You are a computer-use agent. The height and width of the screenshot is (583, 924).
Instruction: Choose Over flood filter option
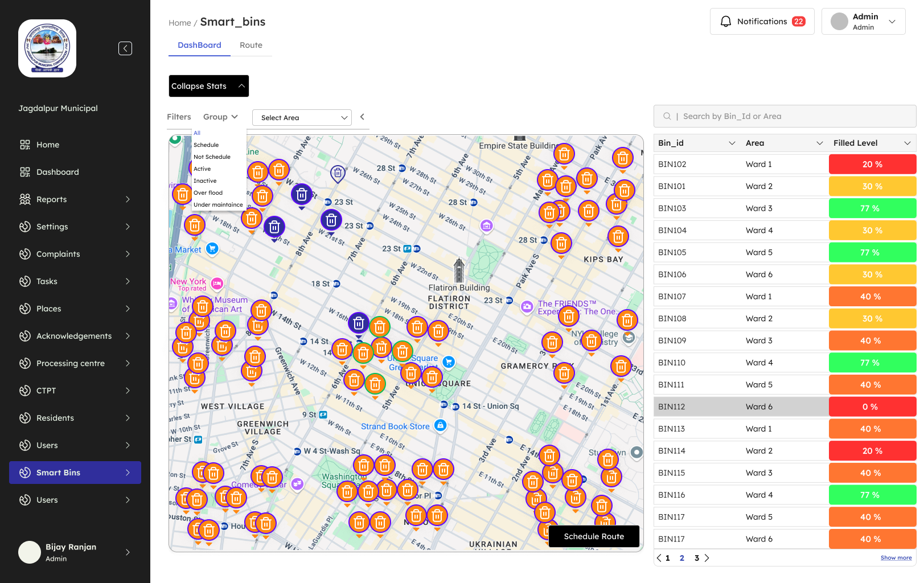pos(208,193)
